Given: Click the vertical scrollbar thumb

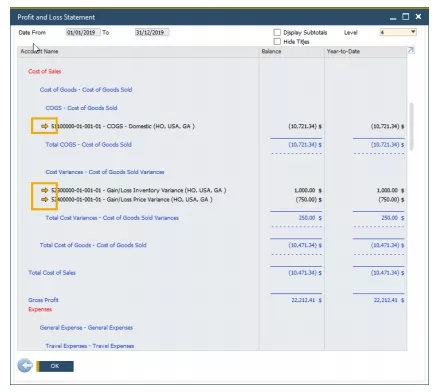Looking at the screenshot, I should 412,126.
